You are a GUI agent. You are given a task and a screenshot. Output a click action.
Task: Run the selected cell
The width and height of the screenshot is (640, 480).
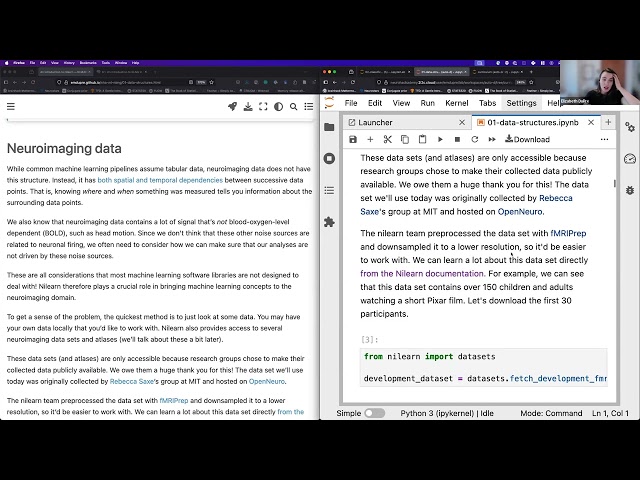pos(440,140)
